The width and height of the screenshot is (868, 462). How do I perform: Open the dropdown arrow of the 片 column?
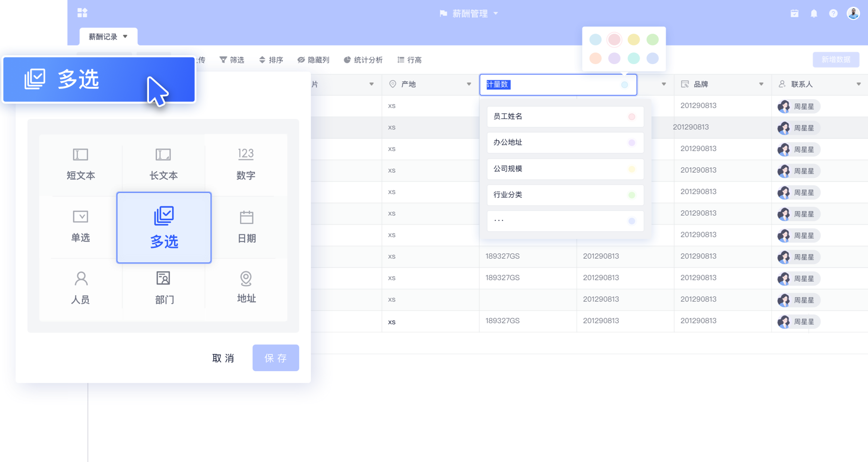[x=371, y=84]
